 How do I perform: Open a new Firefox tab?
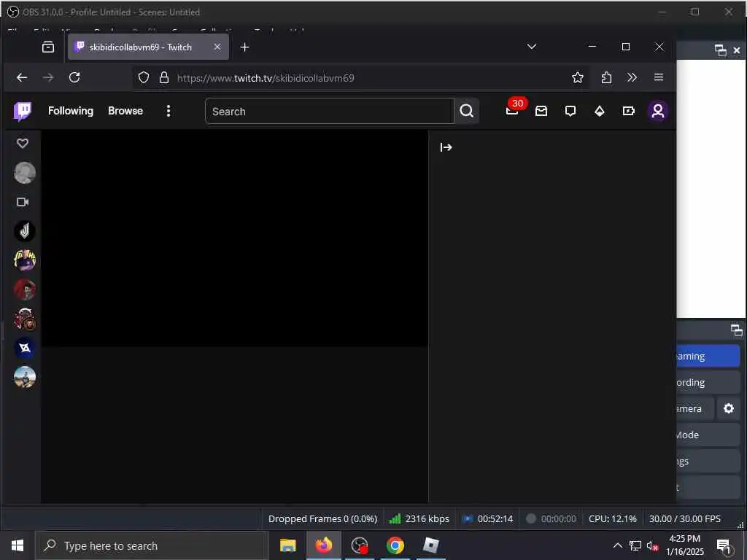[x=244, y=47]
